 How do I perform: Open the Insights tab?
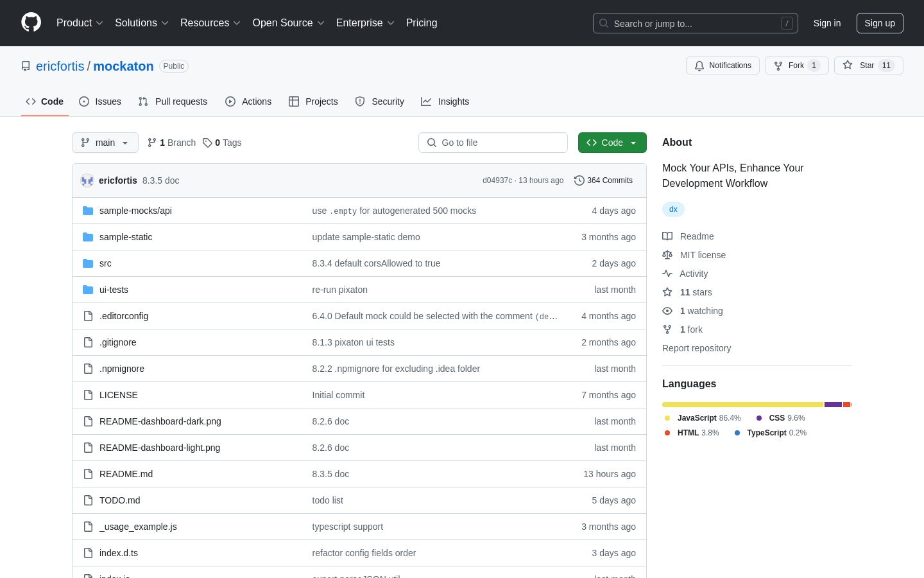[x=445, y=101]
